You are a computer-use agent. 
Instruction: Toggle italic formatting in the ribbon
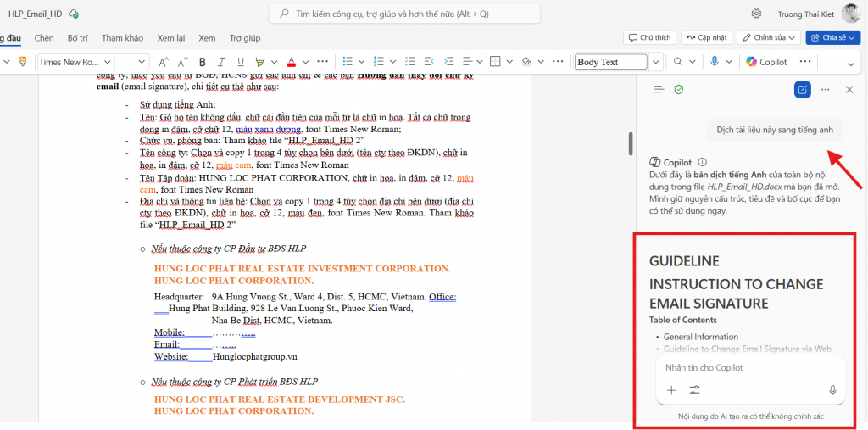point(221,62)
